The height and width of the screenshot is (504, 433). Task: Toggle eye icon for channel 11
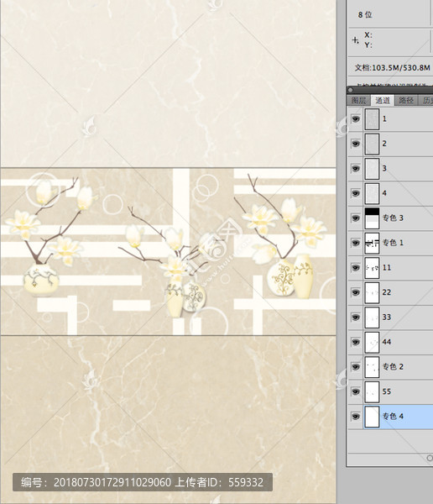[x=355, y=267]
